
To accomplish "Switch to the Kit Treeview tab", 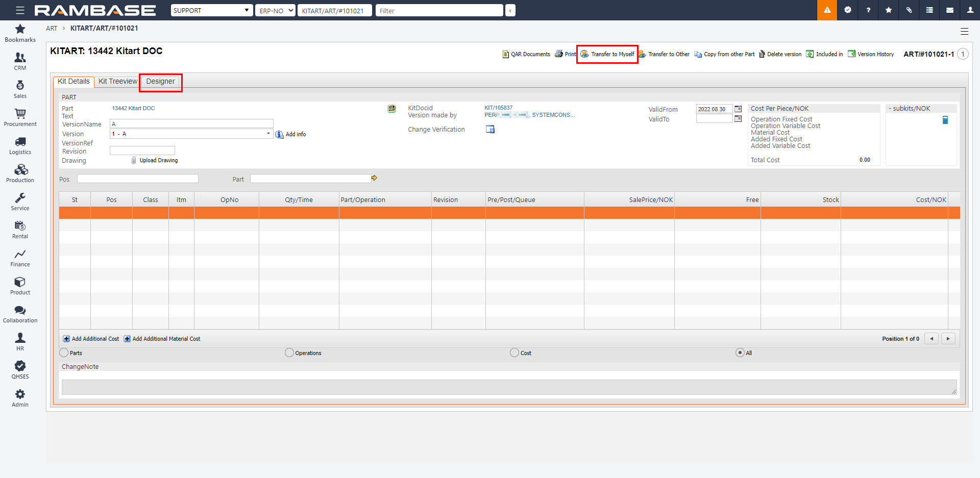I will (x=117, y=82).
